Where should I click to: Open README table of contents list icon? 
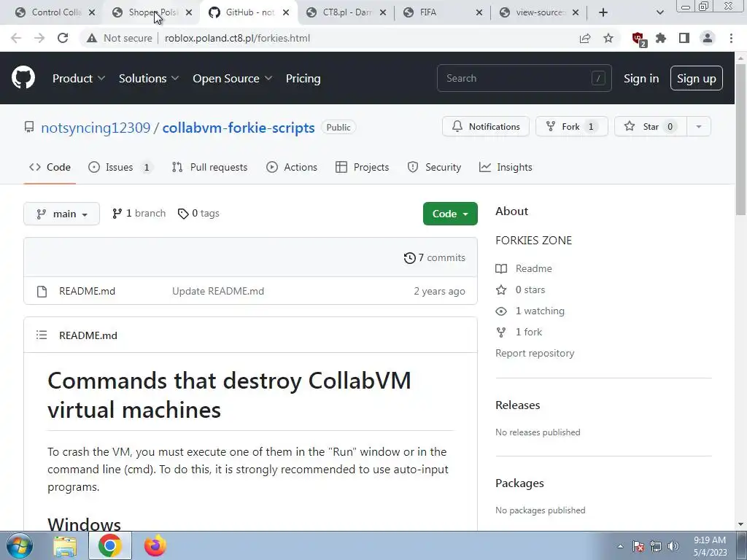point(42,335)
